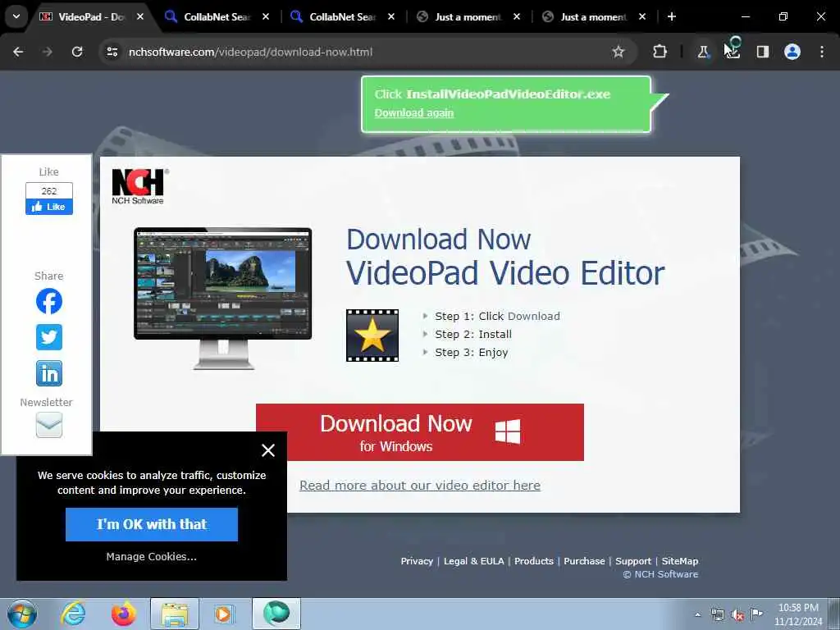This screenshot has width=840, height=630.
Task: Open the Newsletter envelope icon
Action: point(48,425)
